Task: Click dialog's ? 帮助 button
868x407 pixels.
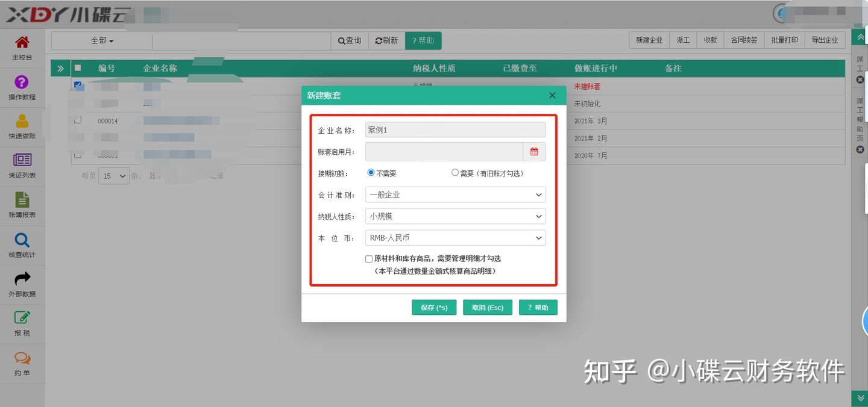Action: coord(538,308)
